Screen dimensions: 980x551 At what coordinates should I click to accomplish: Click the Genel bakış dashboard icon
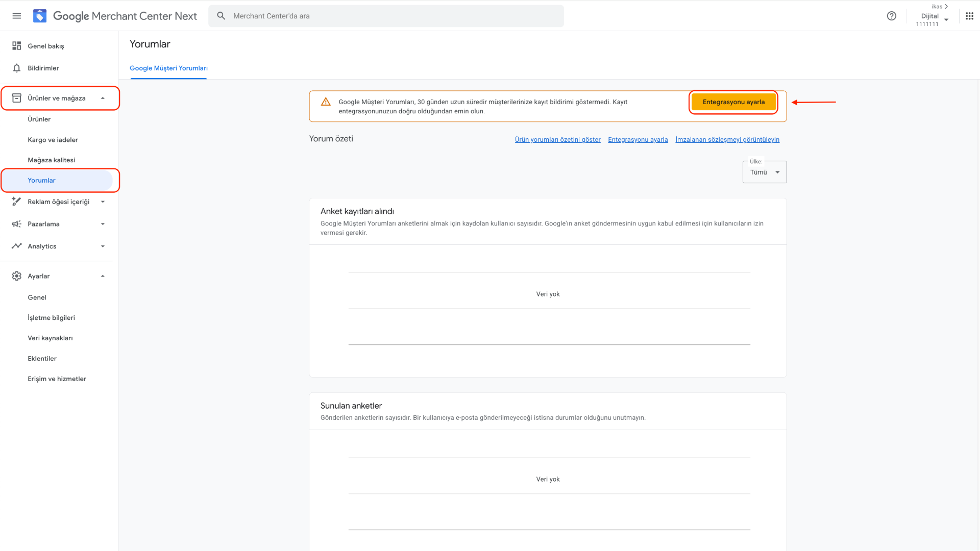(x=17, y=46)
